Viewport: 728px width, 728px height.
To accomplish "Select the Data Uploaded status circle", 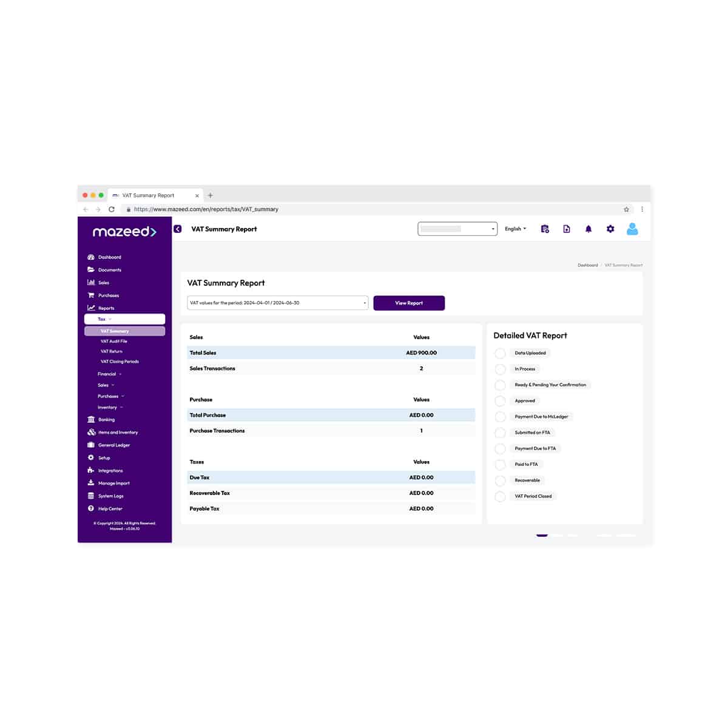I will pyautogui.click(x=500, y=353).
